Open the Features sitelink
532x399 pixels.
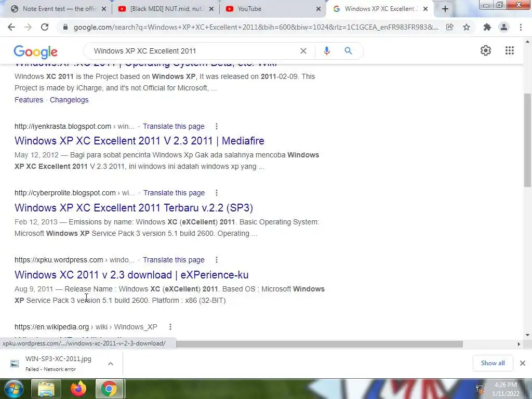click(x=29, y=100)
